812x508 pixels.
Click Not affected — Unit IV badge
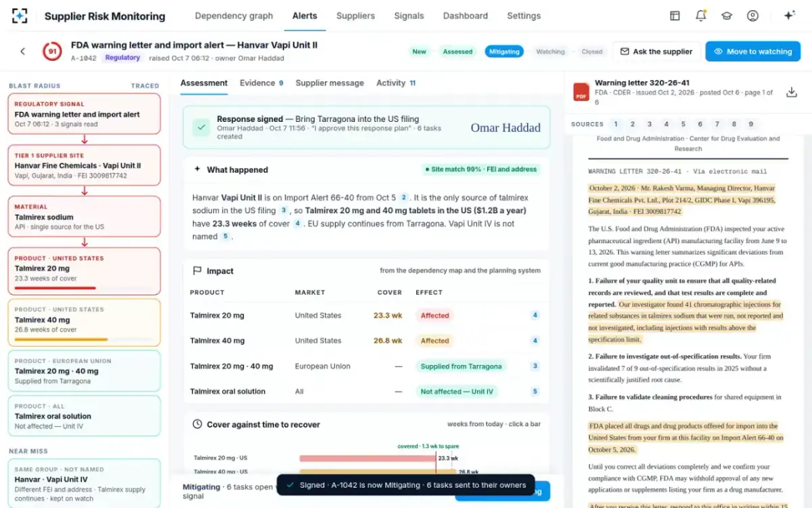[x=457, y=391]
